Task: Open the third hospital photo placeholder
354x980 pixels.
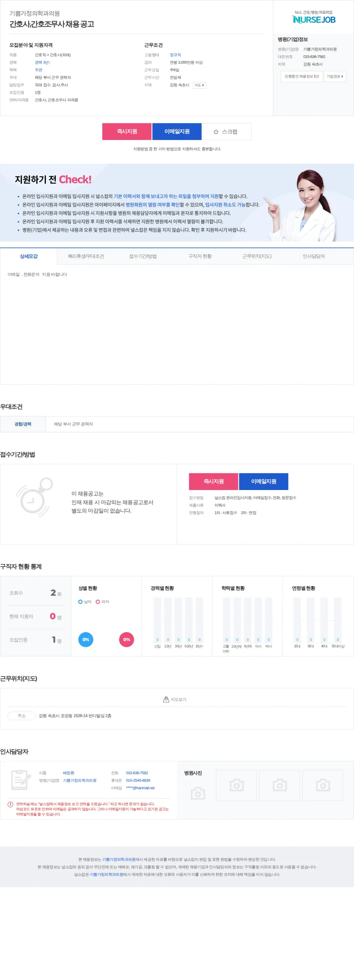Action: coord(280,785)
